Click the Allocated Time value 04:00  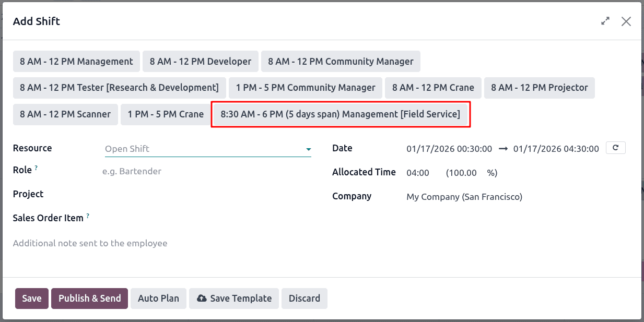click(x=418, y=172)
